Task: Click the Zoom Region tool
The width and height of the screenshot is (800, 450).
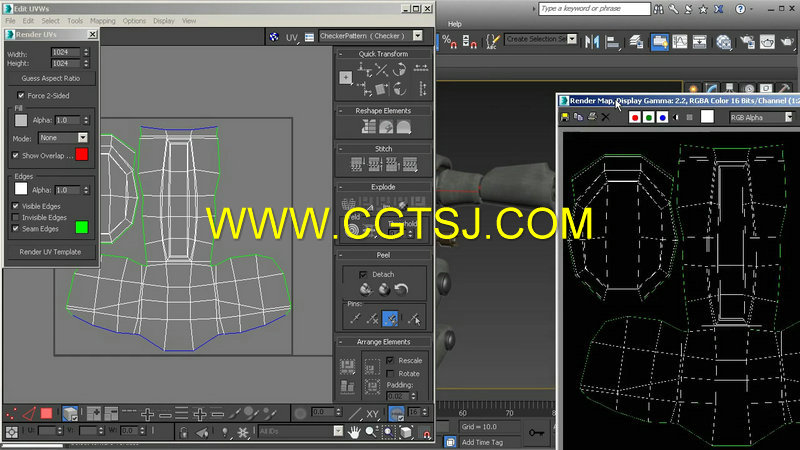Action: coord(389,432)
